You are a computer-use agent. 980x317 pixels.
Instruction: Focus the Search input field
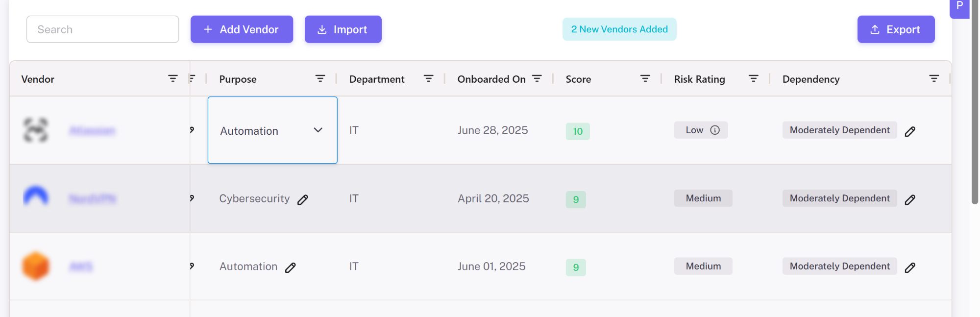[x=102, y=29]
